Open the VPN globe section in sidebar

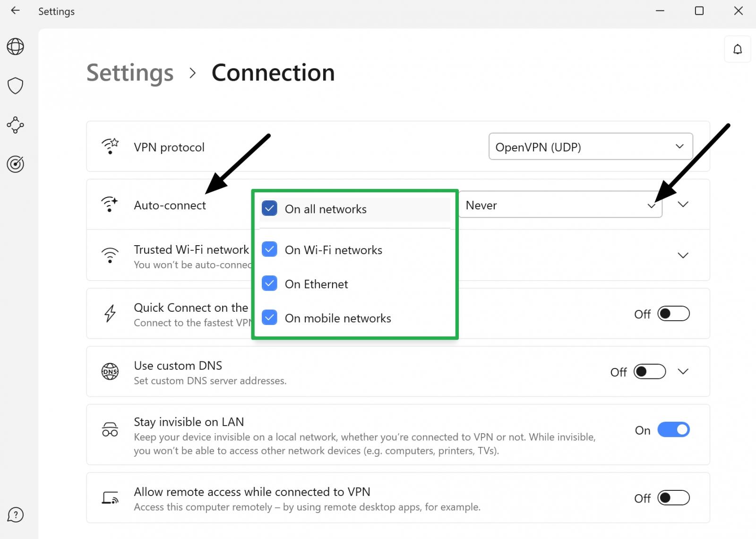coord(16,46)
